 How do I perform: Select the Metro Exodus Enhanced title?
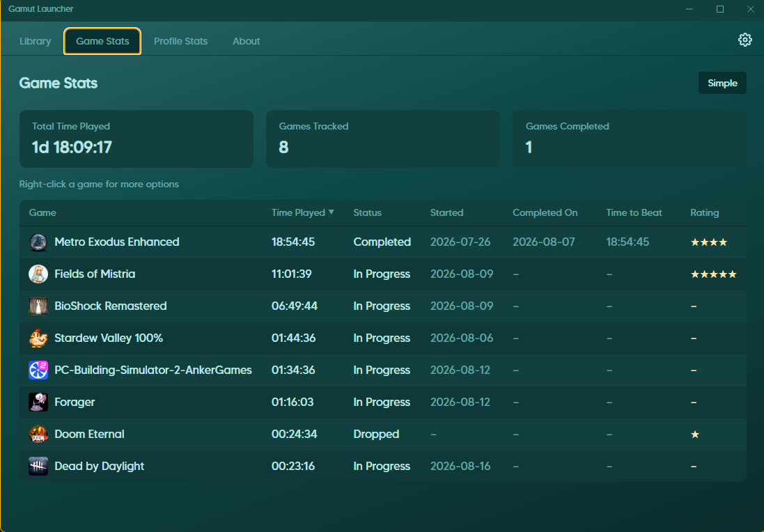click(x=117, y=242)
